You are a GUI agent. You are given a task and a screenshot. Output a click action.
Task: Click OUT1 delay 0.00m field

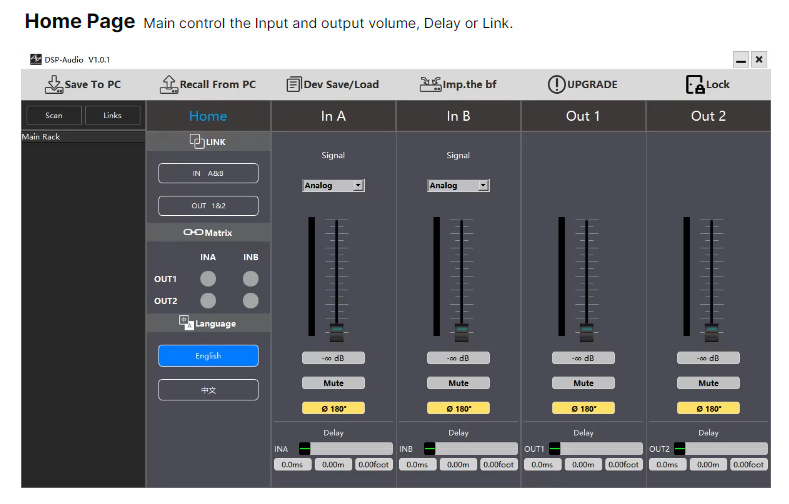(583, 464)
